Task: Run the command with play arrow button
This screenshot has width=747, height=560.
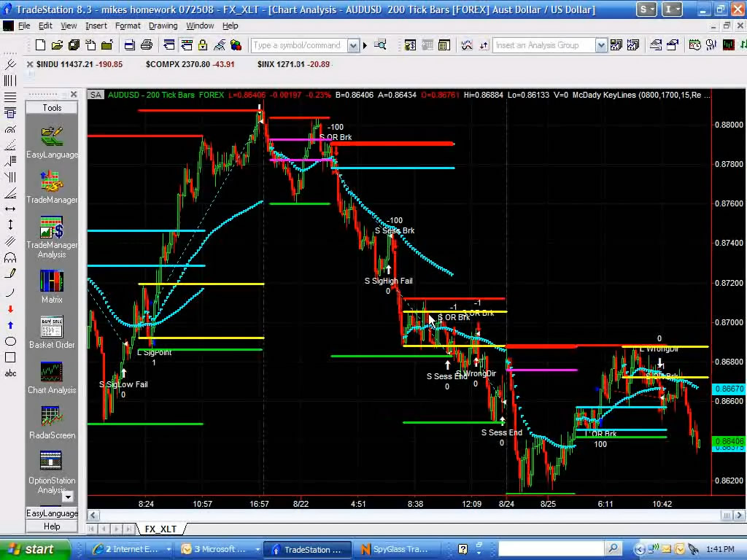Action: point(365,46)
